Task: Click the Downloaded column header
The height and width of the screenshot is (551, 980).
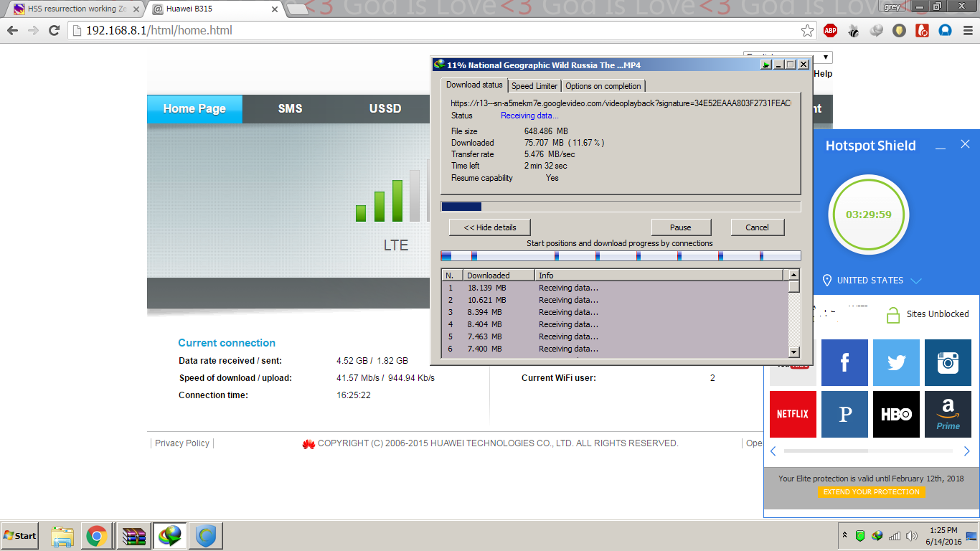Action: (499, 275)
